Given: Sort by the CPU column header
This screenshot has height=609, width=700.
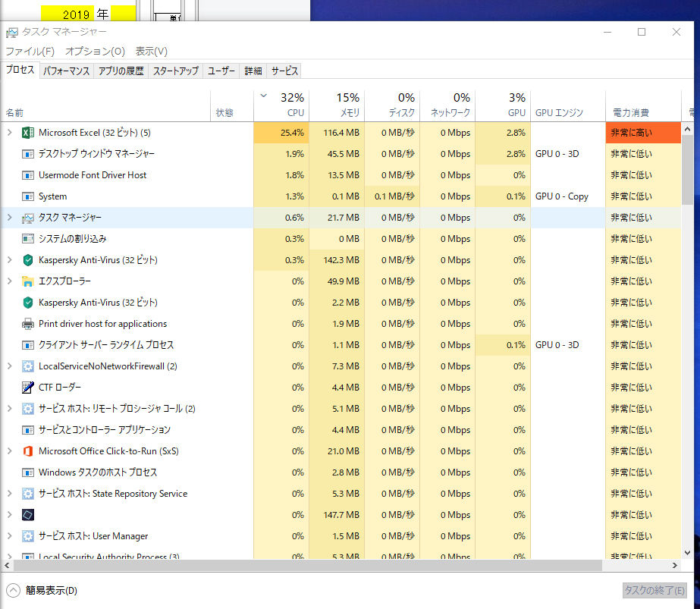Looking at the screenshot, I should click(281, 105).
